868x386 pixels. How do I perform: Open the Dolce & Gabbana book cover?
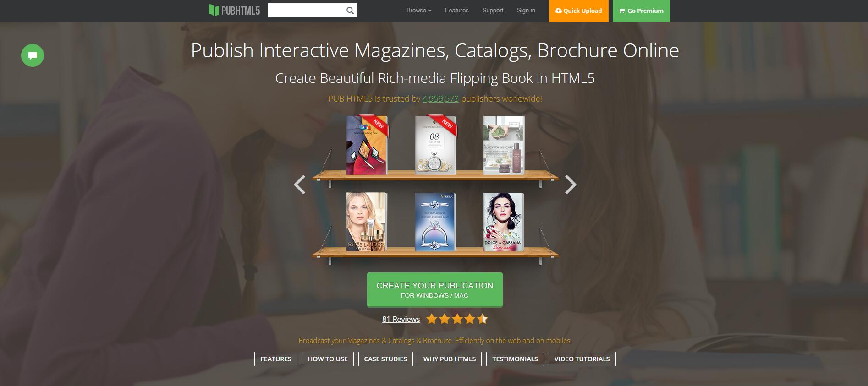[x=503, y=222]
